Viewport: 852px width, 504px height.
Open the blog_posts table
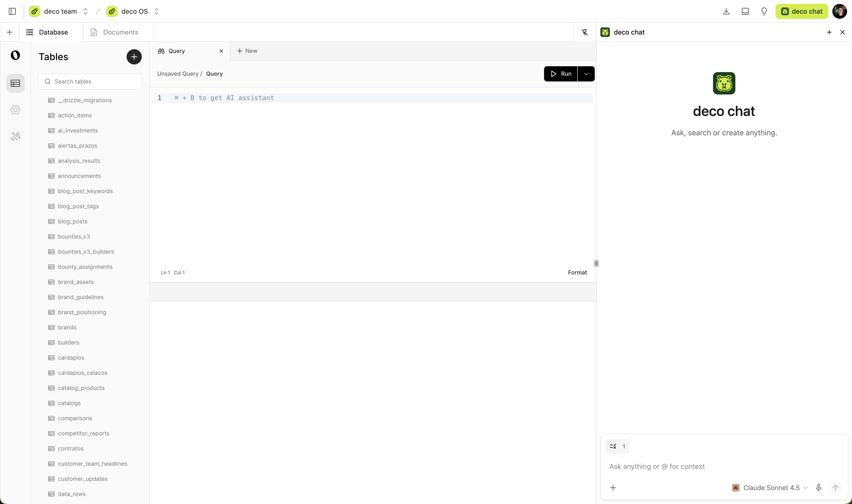pos(72,221)
